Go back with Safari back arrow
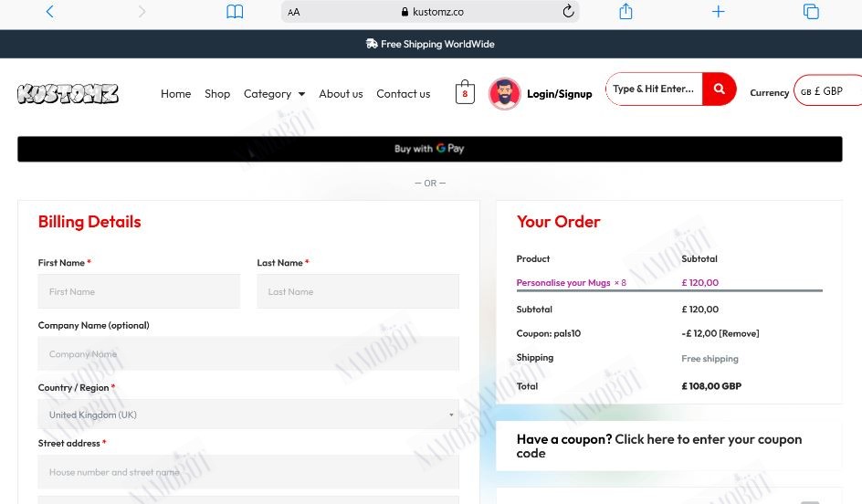The width and height of the screenshot is (862, 504). click(50, 12)
